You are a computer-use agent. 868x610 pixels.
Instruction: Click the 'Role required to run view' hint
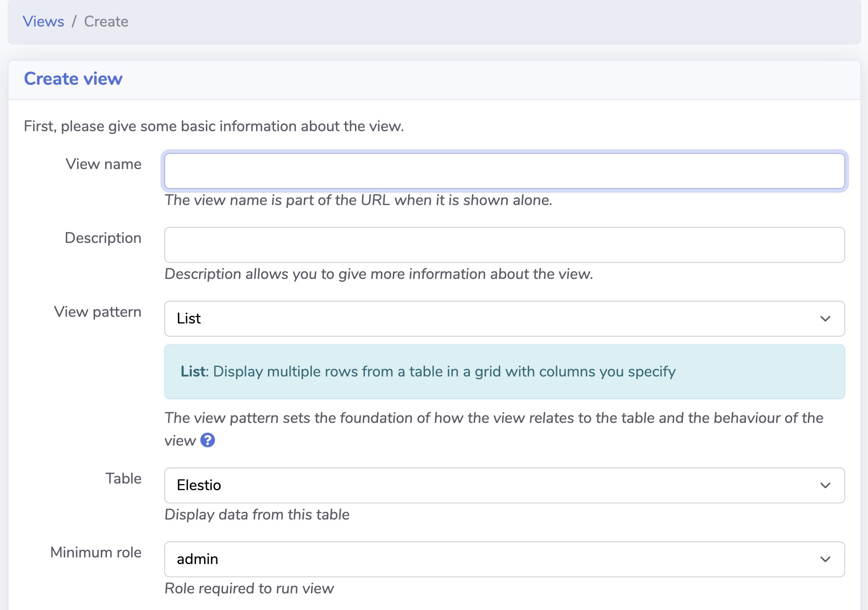click(x=249, y=588)
